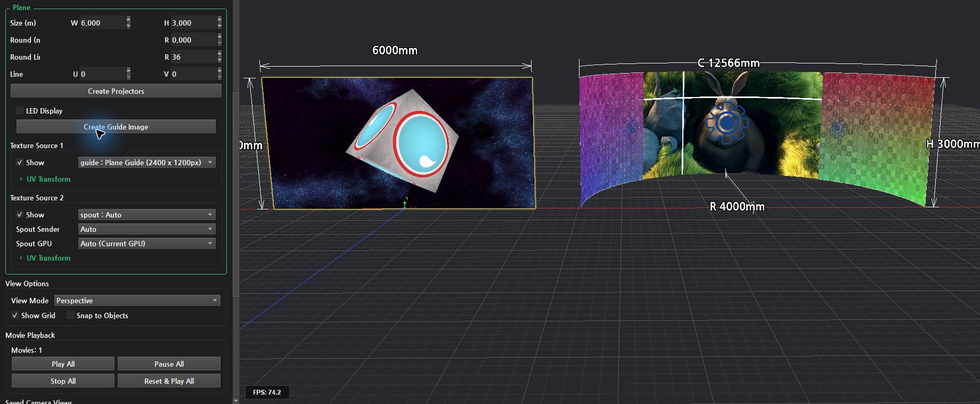Click the panel scrollbar down arrow
Viewport: 980px width, 404px height.
point(236,400)
